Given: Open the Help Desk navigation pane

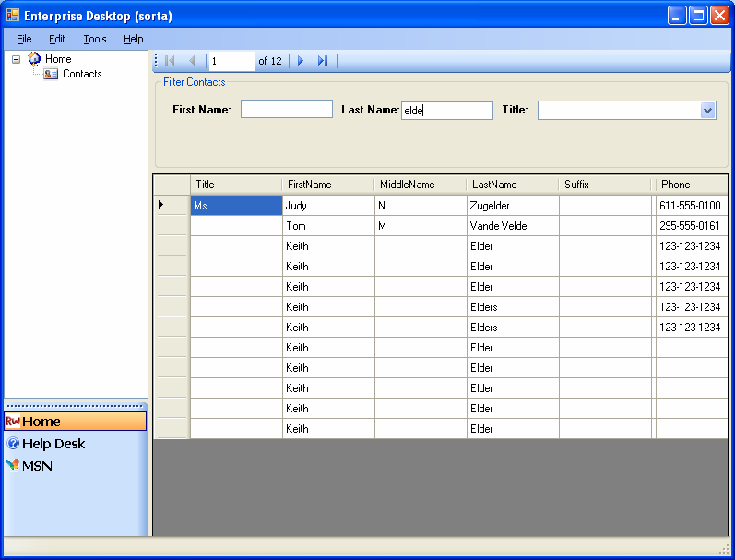Looking at the screenshot, I should (53, 444).
